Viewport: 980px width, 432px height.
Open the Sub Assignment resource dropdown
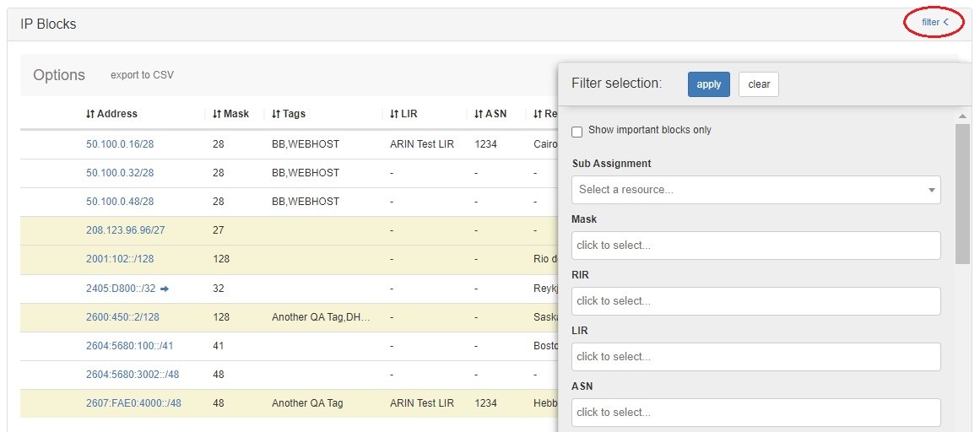click(755, 190)
